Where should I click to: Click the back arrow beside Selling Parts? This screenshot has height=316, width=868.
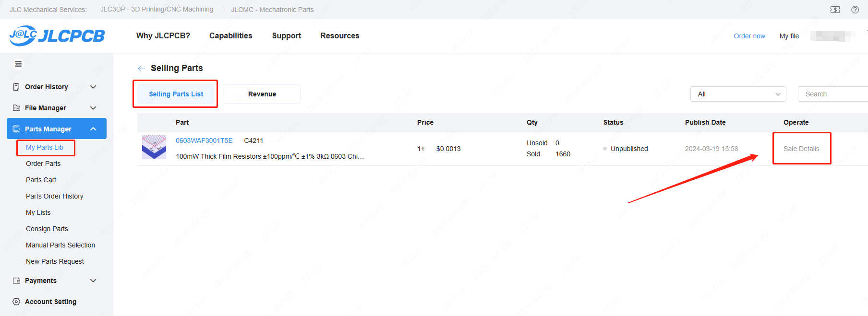[141, 68]
